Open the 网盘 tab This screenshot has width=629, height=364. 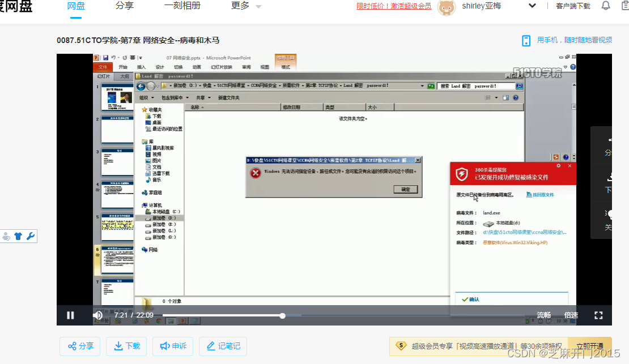pos(76,6)
